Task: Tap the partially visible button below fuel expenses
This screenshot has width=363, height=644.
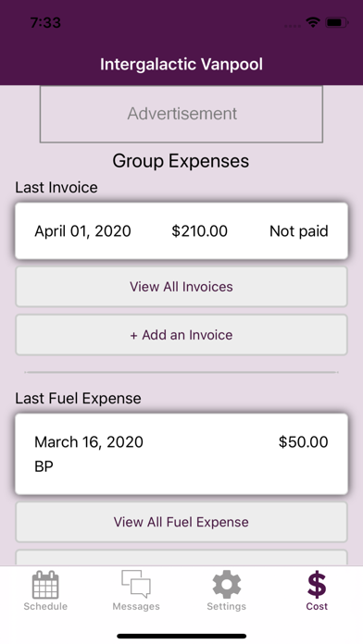Action: 181,558
